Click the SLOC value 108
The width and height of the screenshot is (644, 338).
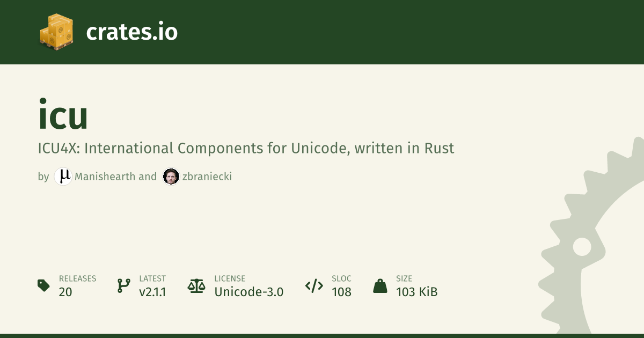tap(341, 292)
